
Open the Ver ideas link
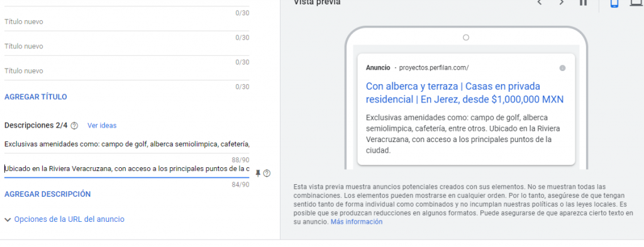coord(102,126)
